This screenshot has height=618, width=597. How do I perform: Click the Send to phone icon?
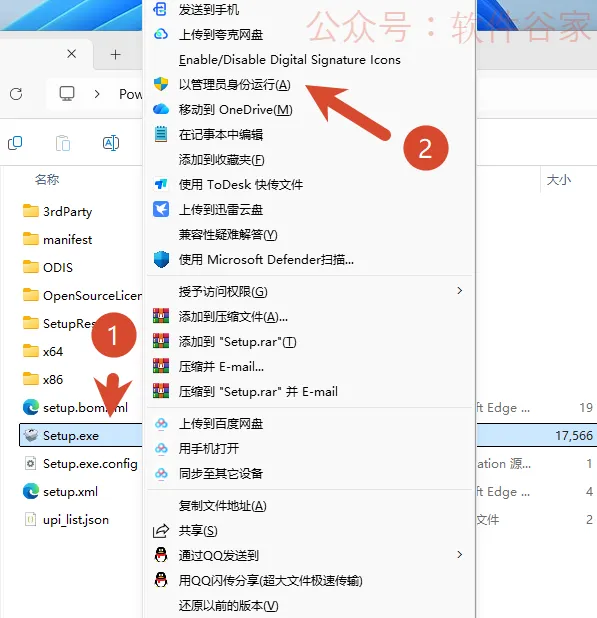[x=160, y=9]
